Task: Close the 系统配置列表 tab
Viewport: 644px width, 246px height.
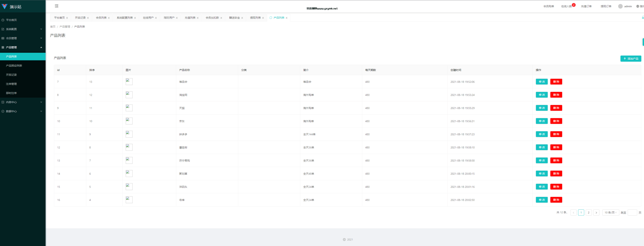Action: (135, 18)
